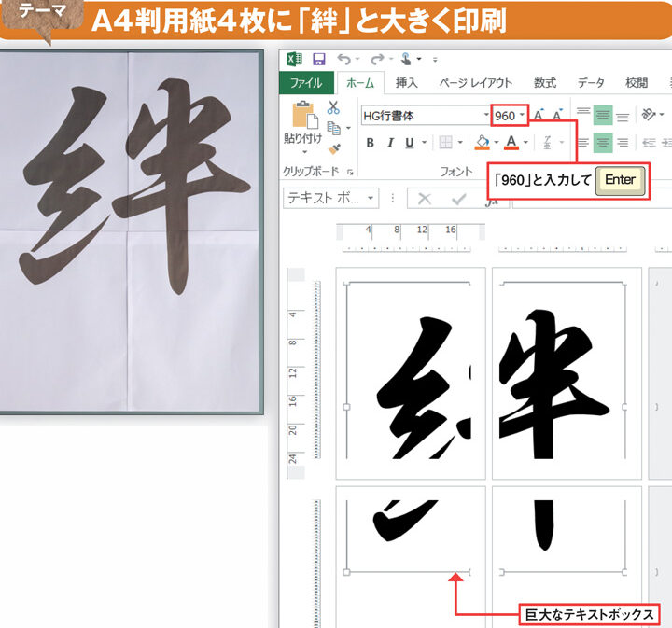Decrease font size with the smaller A
This screenshot has height=628, width=672.
557,115
